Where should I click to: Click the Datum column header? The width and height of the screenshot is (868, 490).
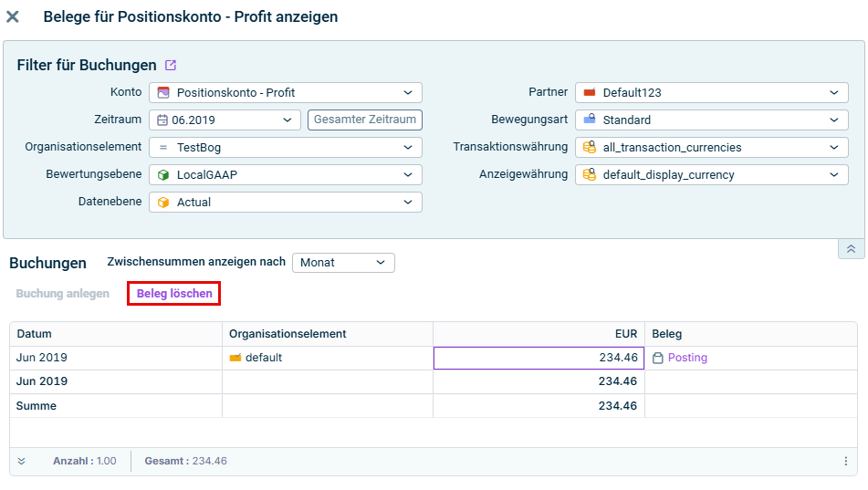click(35, 335)
